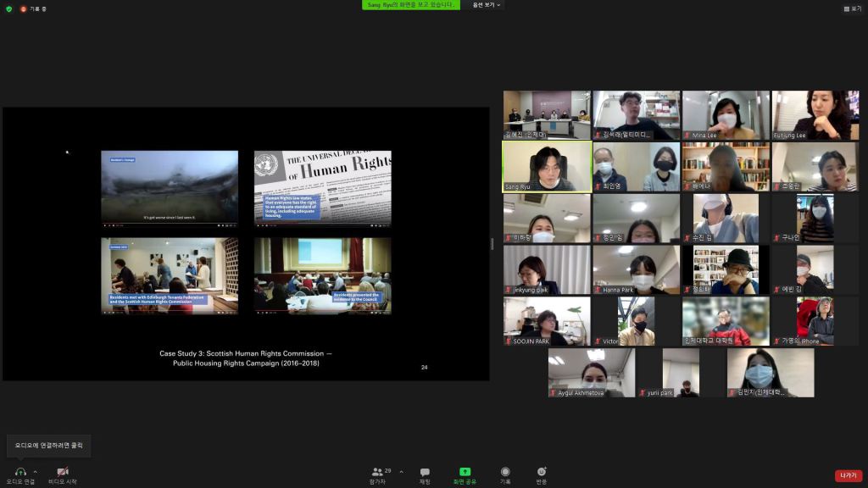Click the recording indicator at top left

34,8
